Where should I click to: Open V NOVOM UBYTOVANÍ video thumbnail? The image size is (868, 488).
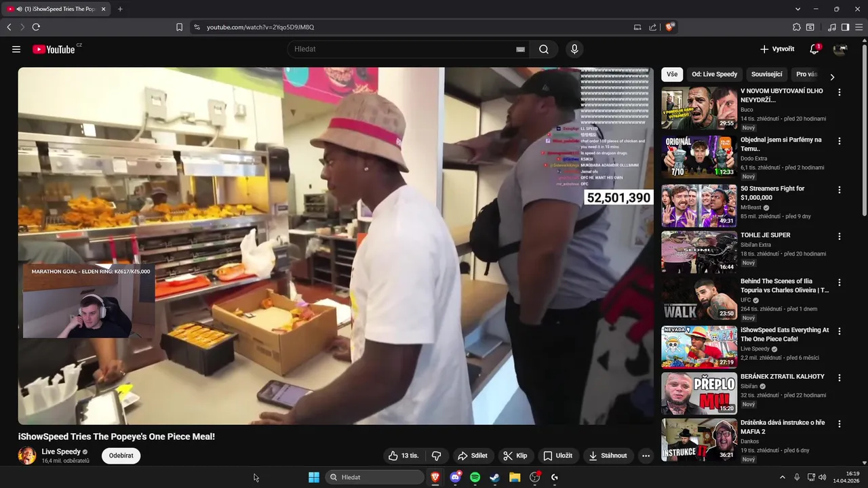point(699,108)
